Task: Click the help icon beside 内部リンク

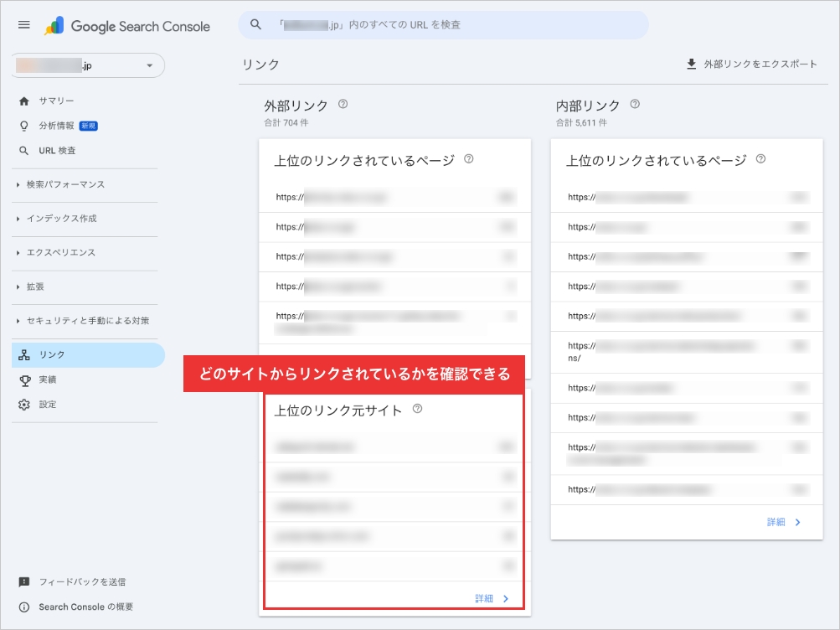Action: 635,105
